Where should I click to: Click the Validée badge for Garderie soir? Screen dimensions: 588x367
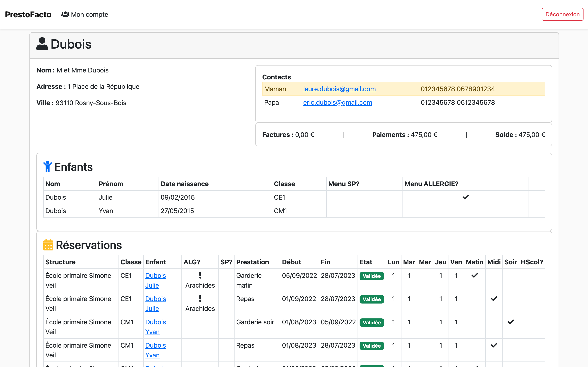click(x=371, y=323)
